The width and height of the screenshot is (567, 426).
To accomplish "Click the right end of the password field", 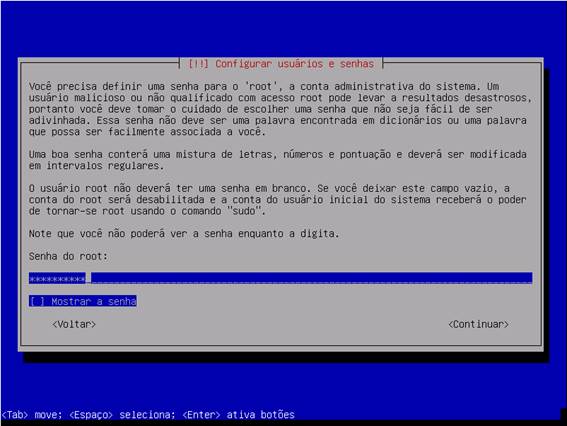I will 529,278.
